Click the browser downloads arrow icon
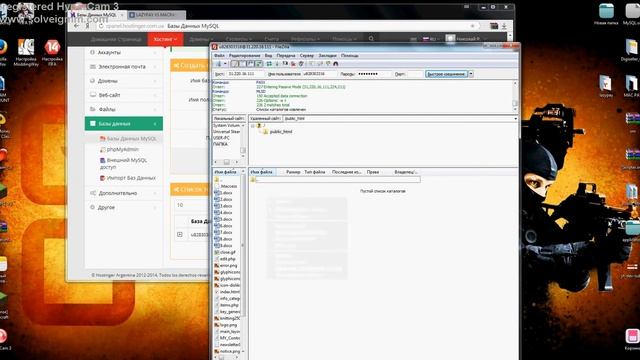 pyautogui.click(x=504, y=26)
